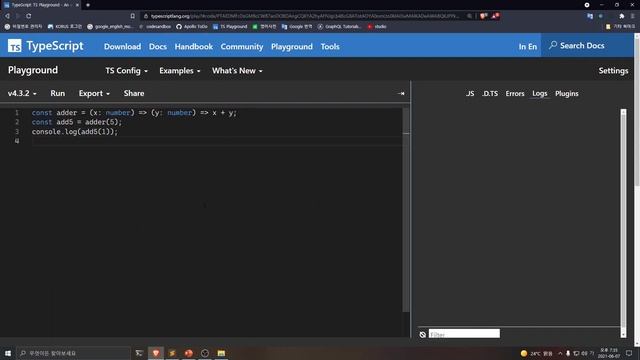Click the TypeScript TS logo

(15, 46)
